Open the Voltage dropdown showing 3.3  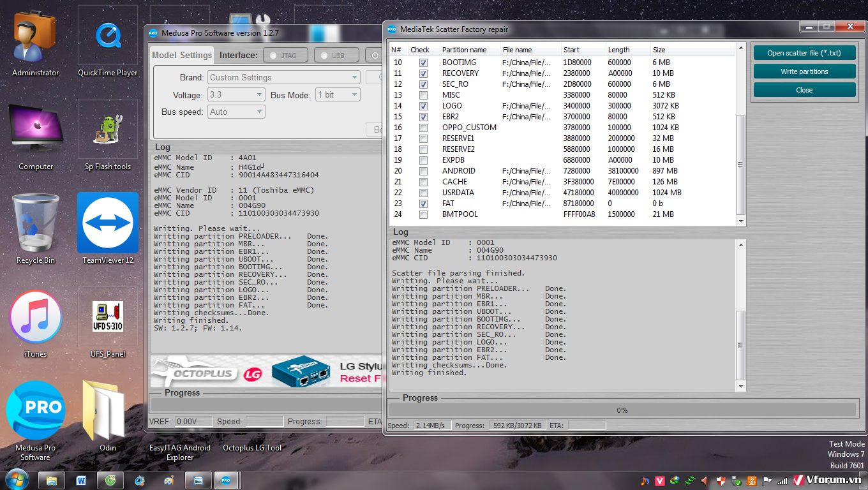coord(236,94)
